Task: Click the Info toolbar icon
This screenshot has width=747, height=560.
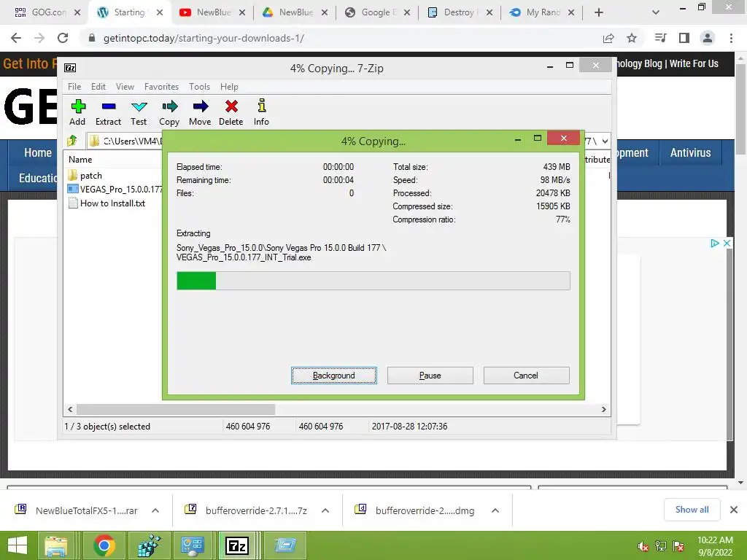Action: (x=261, y=112)
